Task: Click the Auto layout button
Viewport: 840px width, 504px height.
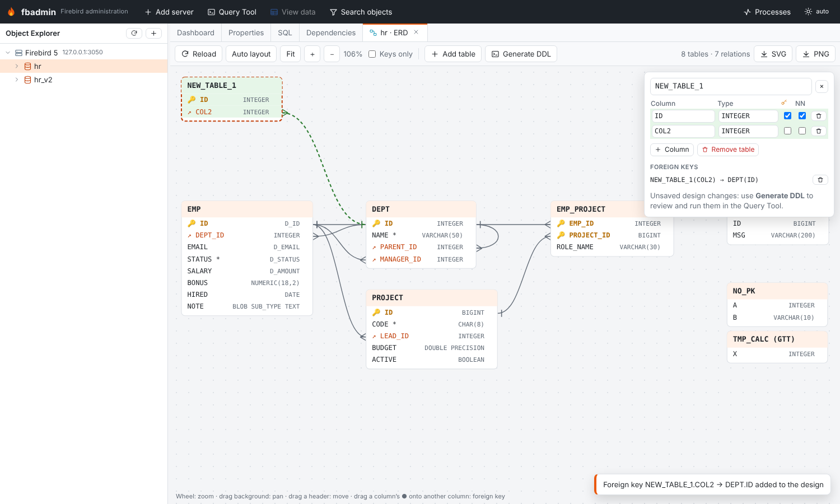Action: click(x=251, y=54)
